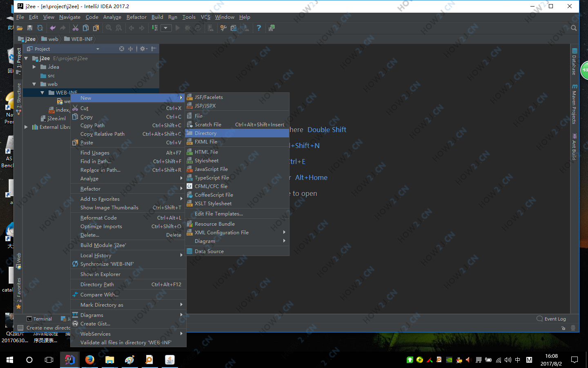This screenshot has width=588, height=368.
Task: Open the VCS menu
Action: [205, 17]
